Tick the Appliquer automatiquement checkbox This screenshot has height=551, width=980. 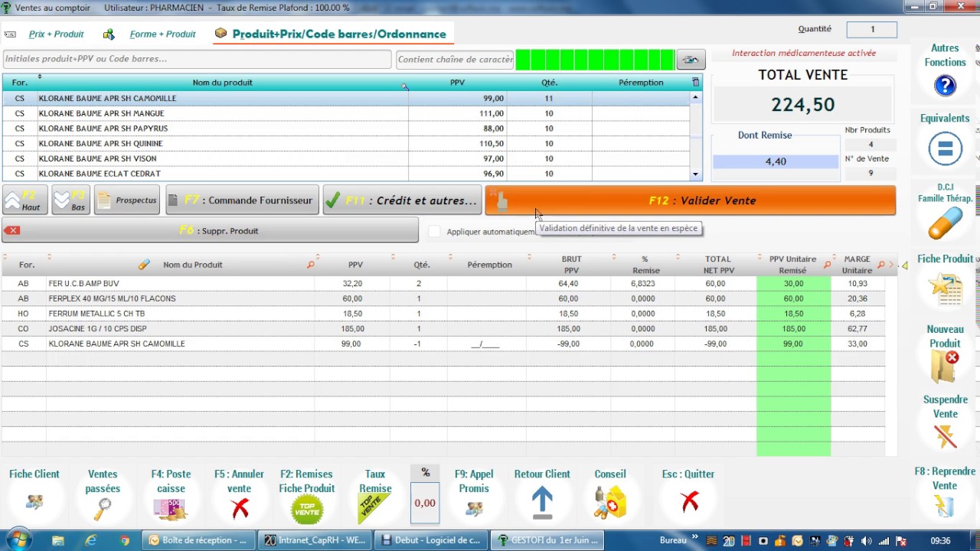click(x=435, y=231)
